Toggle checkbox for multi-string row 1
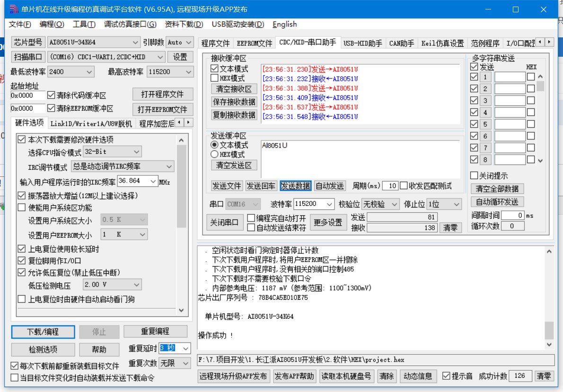 tap(474, 77)
